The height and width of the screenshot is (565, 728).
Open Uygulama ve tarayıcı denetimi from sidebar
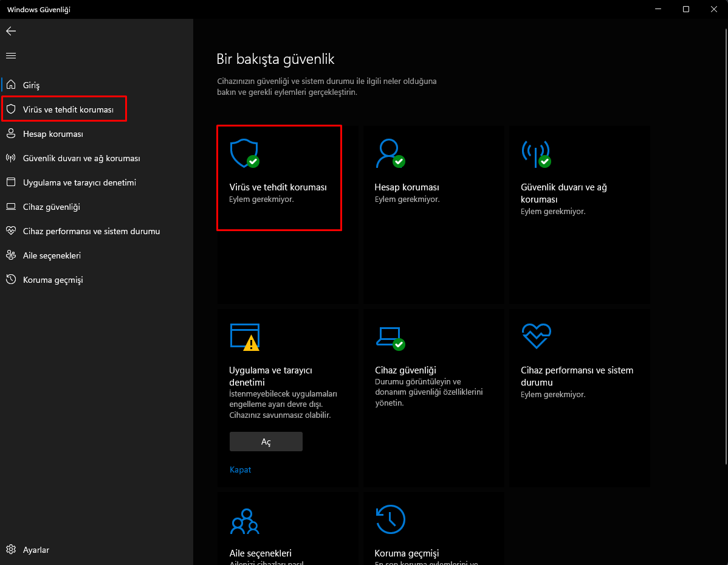pos(97,182)
